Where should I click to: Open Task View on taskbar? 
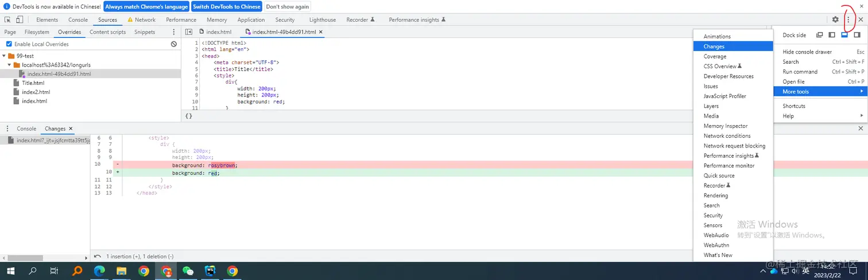(x=54, y=271)
